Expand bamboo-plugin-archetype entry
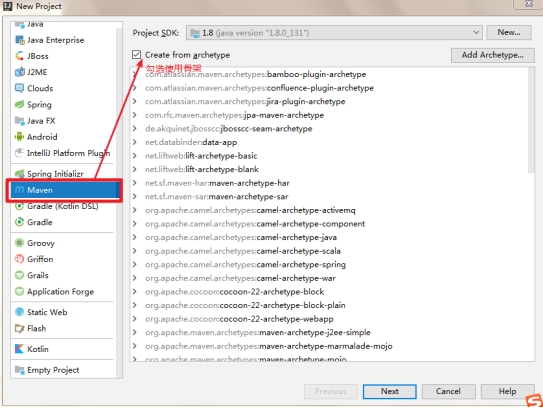543x408 pixels. point(134,74)
